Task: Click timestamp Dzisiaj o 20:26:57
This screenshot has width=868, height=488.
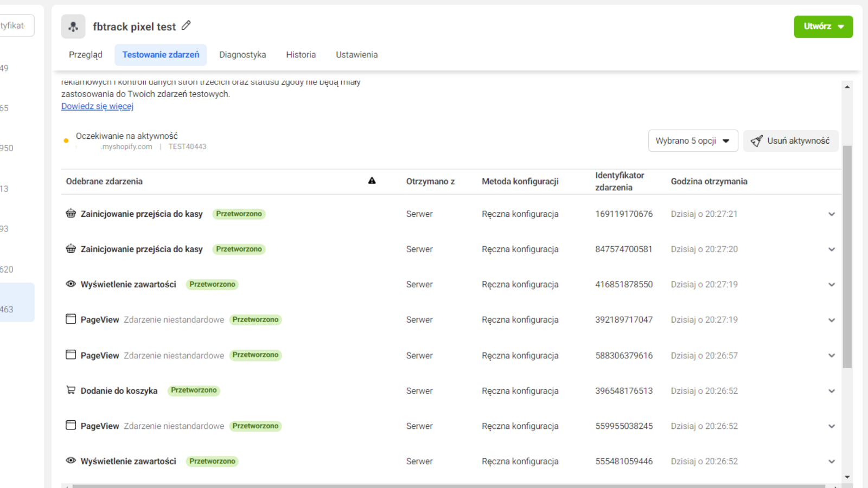Action: point(704,356)
